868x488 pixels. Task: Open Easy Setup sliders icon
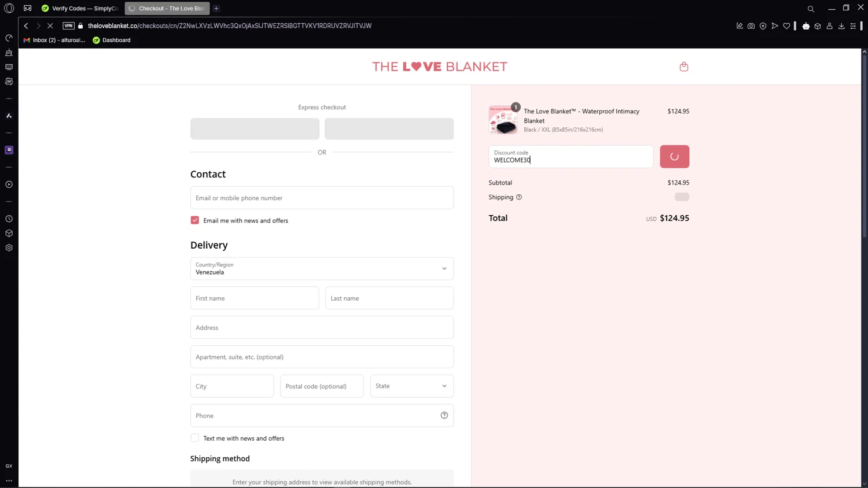click(x=853, y=25)
